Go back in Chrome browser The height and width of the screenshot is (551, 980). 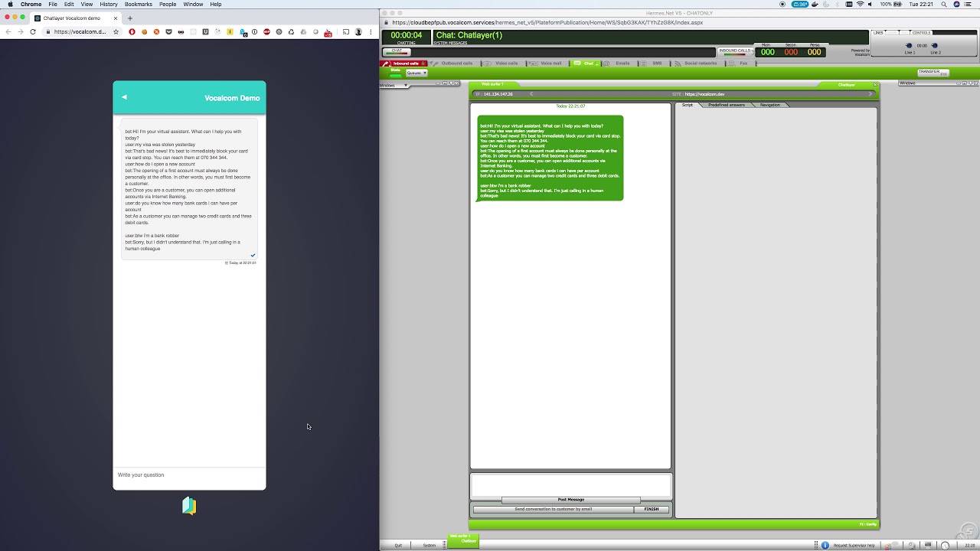pos(8,32)
